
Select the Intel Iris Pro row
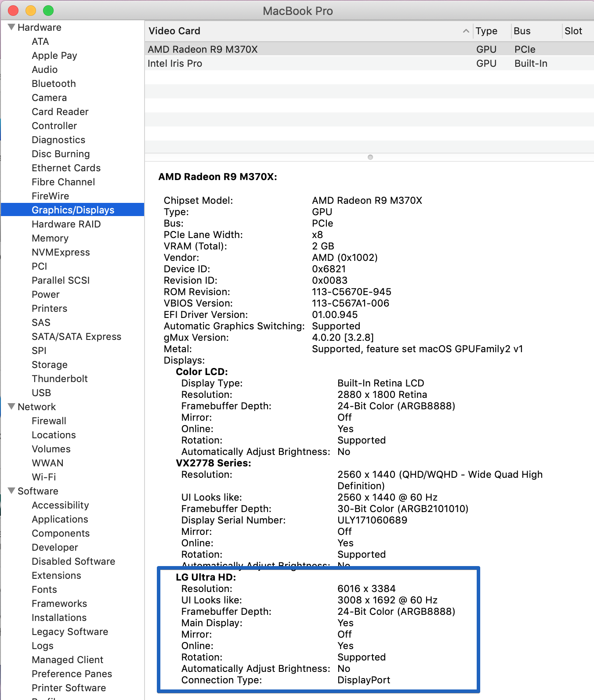pyautogui.click(x=369, y=63)
